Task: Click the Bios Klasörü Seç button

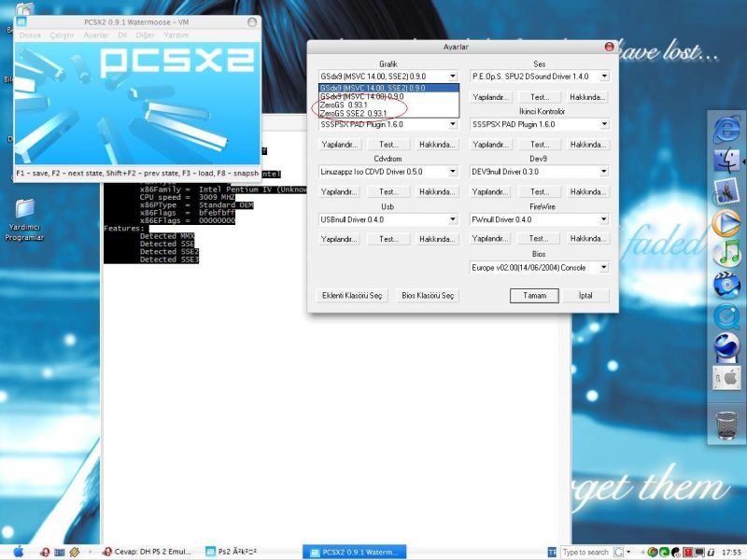Action: pyautogui.click(x=428, y=296)
